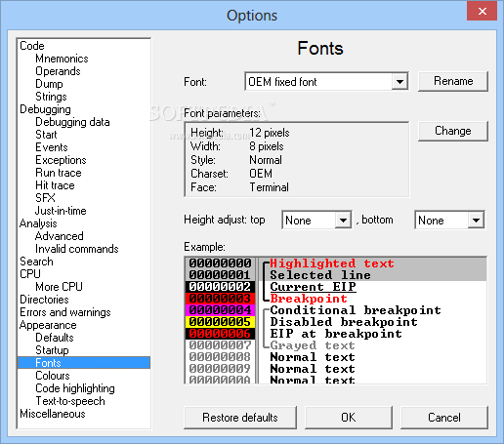The width and height of the screenshot is (504, 444).
Task: Open the Height adjust bottom dropdown
Action: 476,221
